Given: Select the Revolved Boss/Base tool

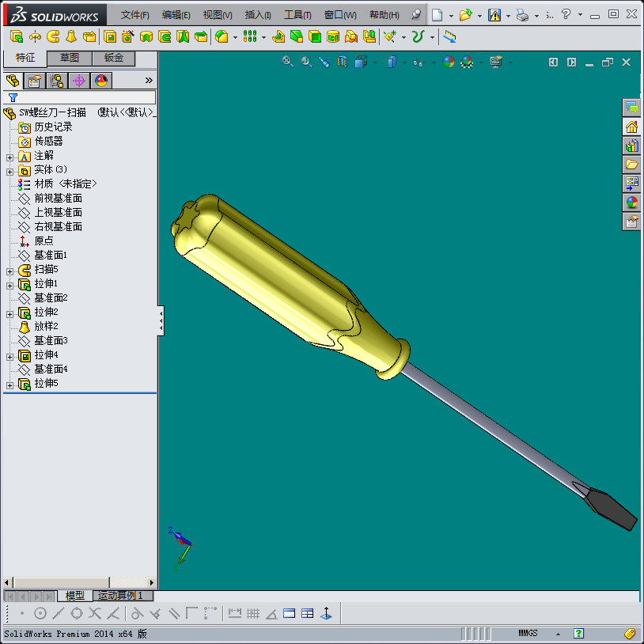Looking at the screenshot, I should [35, 37].
